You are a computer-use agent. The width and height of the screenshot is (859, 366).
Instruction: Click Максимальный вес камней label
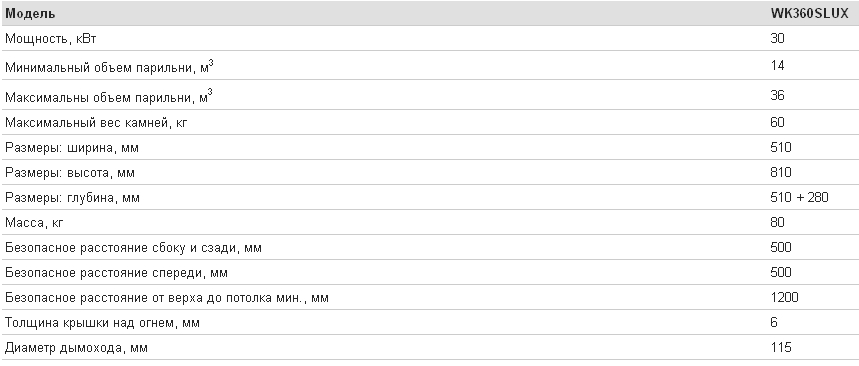(96, 123)
